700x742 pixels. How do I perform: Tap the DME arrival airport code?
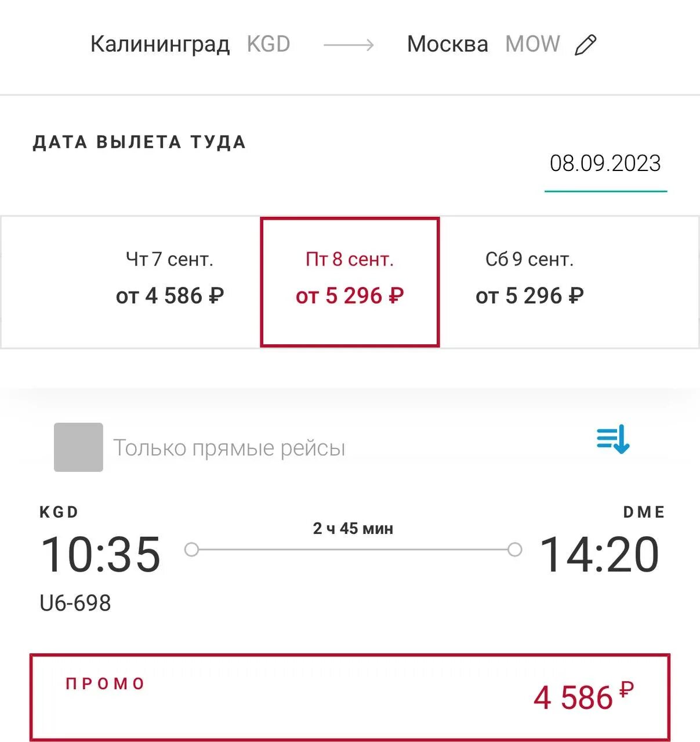(x=644, y=512)
